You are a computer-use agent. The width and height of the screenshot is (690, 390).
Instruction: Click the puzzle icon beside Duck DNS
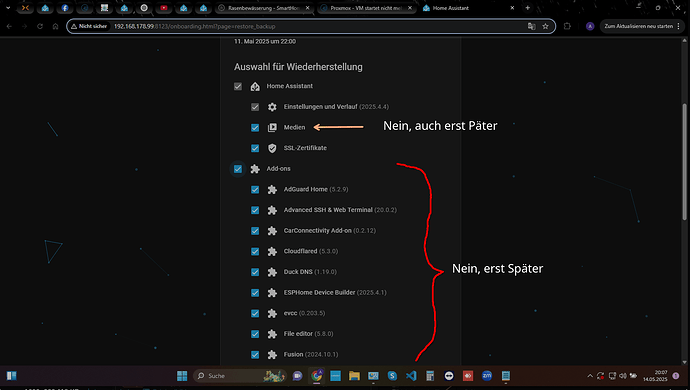(272, 272)
